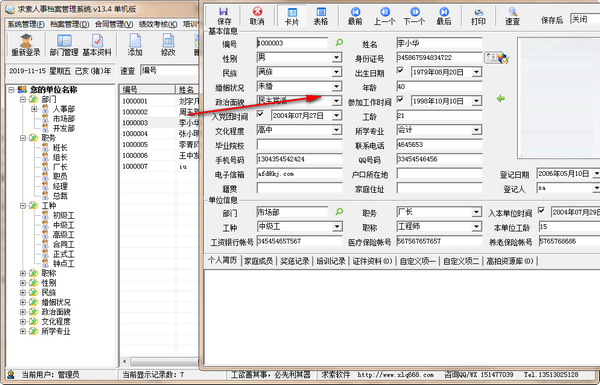Switch to 奖惩记录 tab

(295, 261)
